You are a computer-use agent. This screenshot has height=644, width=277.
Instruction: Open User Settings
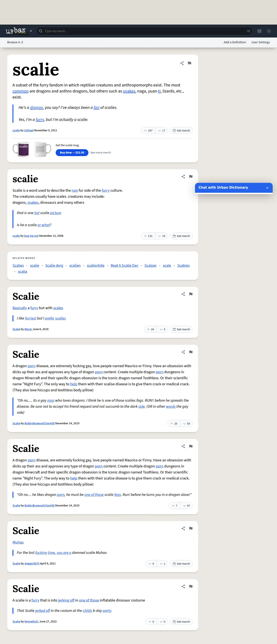pyautogui.click(x=260, y=42)
